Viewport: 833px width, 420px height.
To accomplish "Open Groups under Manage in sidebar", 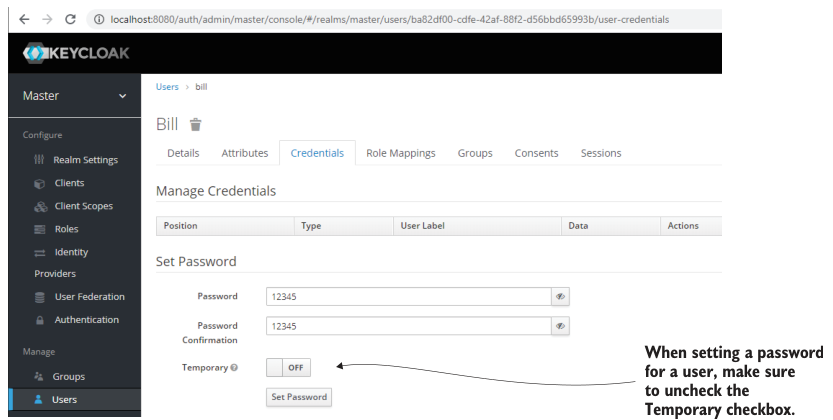I will [x=69, y=376].
